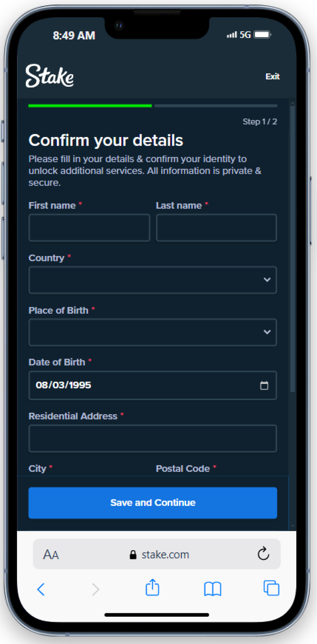This screenshot has height=644, width=317.
Task: Tap the stake.com address bar
Action: 157,554
